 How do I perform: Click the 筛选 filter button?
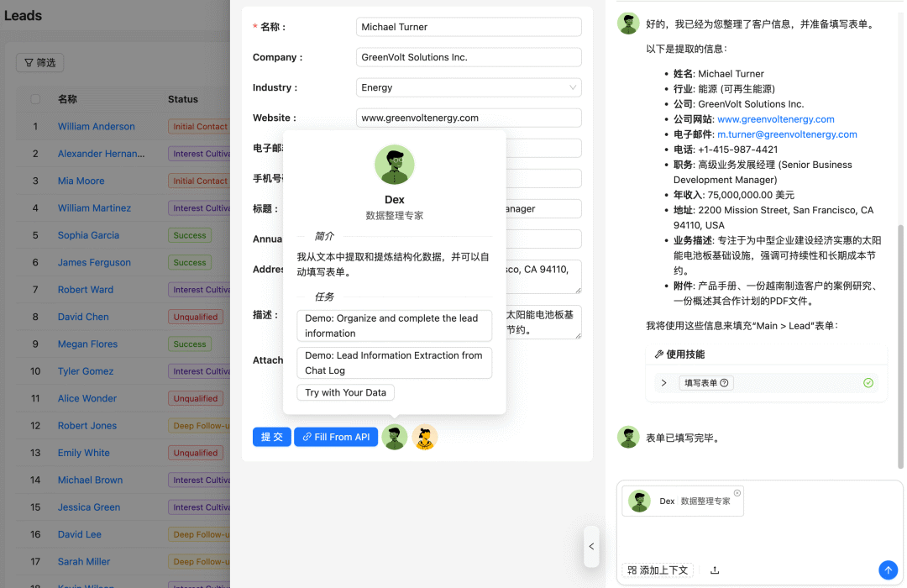tap(40, 62)
